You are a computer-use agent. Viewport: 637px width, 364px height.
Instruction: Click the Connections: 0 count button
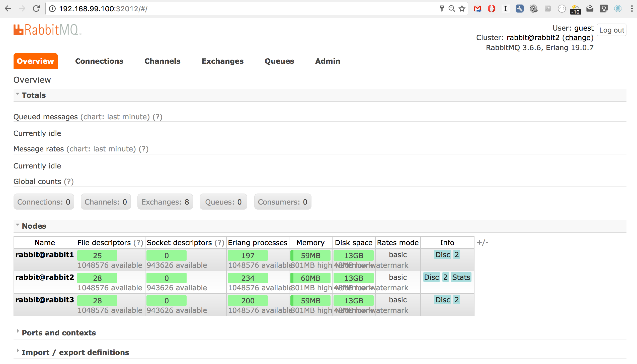(x=44, y=202)
